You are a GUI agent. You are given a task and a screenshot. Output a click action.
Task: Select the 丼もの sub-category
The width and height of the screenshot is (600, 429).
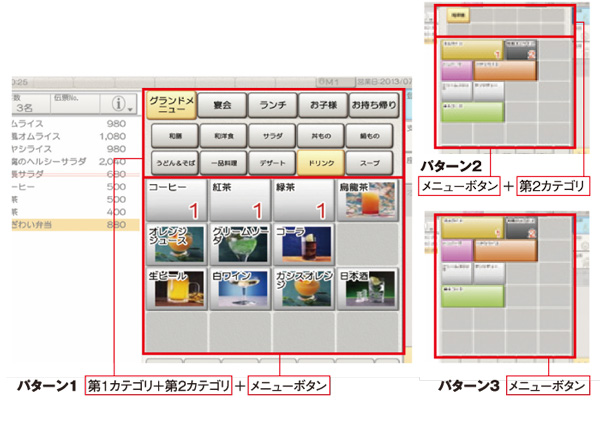pyautogui.click(x=321, y=135)
